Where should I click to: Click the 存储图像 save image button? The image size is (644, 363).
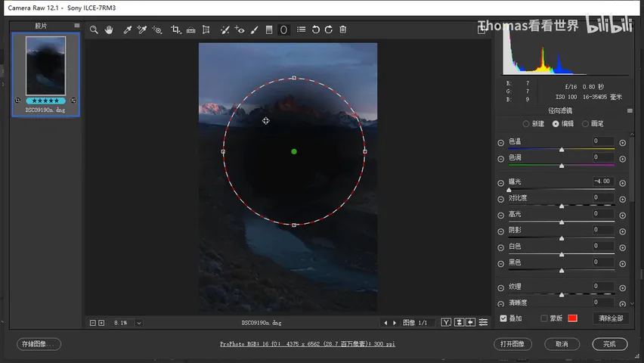tap(39, 344)
